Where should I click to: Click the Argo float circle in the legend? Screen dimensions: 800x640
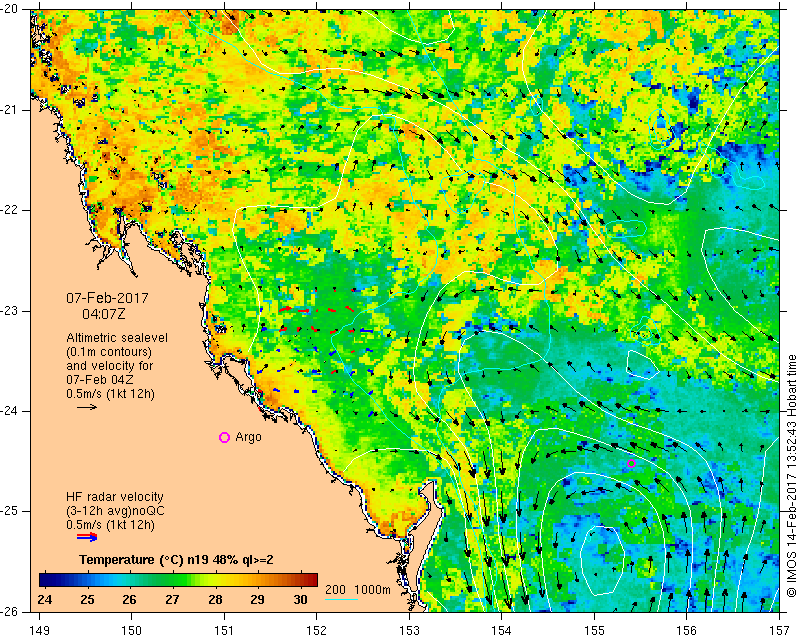coord(224,437)
